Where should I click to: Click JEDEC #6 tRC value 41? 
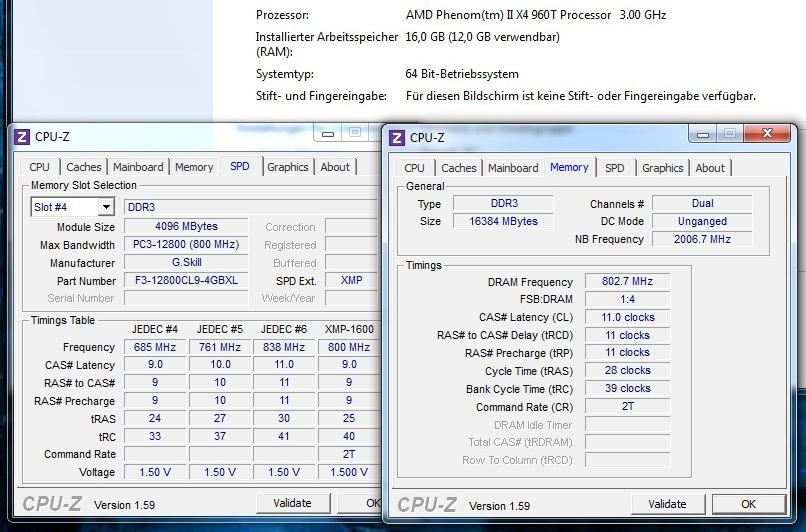(x=284, y=436)
